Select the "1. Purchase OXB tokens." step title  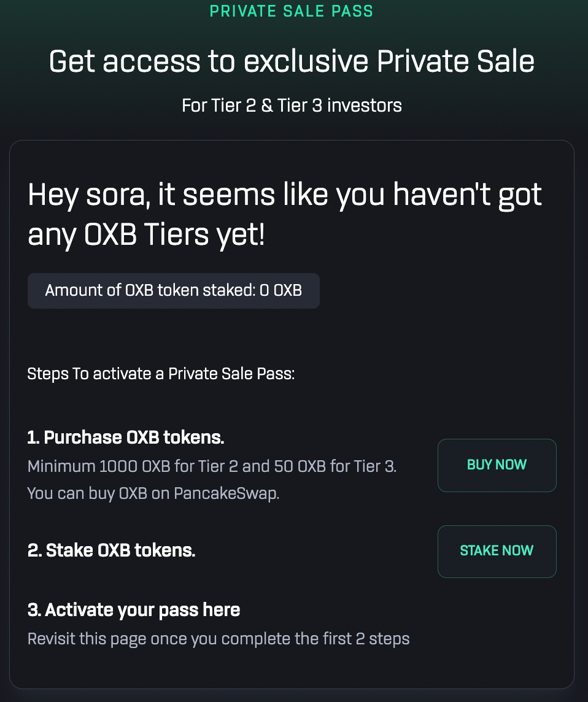(x=126, y=438)
